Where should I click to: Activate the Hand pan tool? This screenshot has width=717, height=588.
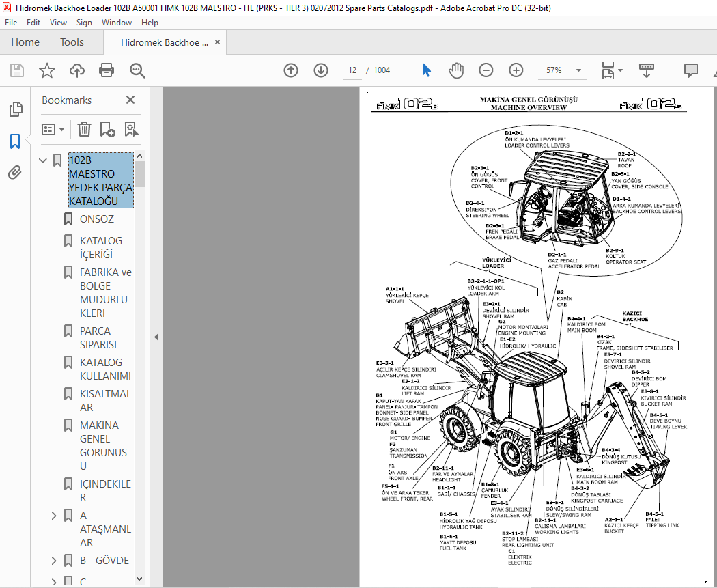click(x=456, y=70)
